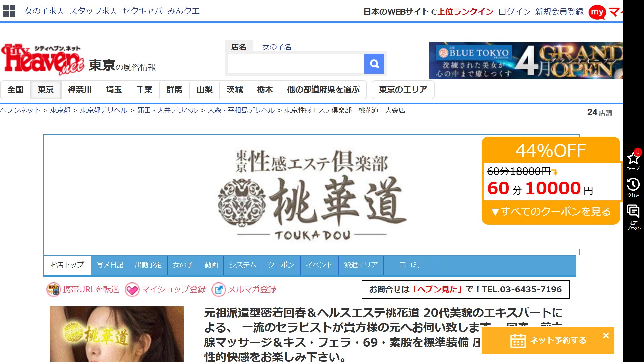Select 東京 in the region bar

(46, 90)
